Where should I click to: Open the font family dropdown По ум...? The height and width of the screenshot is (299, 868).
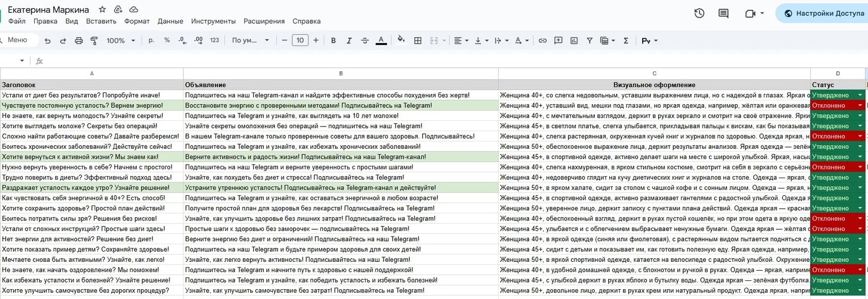[x=251, y=40]
